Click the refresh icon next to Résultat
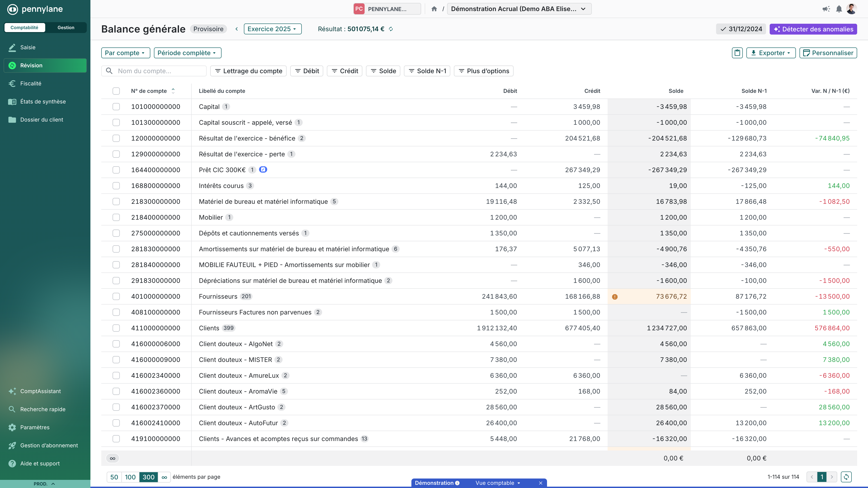868x488 pixels. (x=391, y=29)
